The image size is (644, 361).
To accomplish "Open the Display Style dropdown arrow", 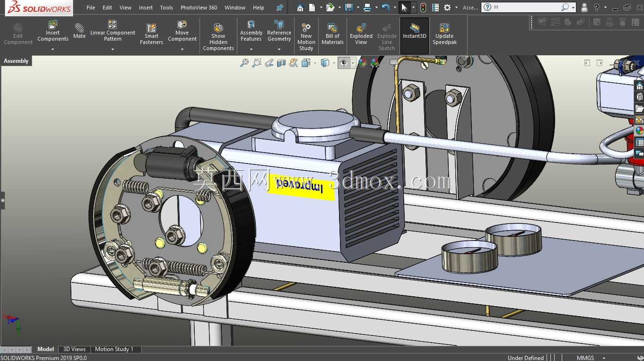I will tap(334, 63).
